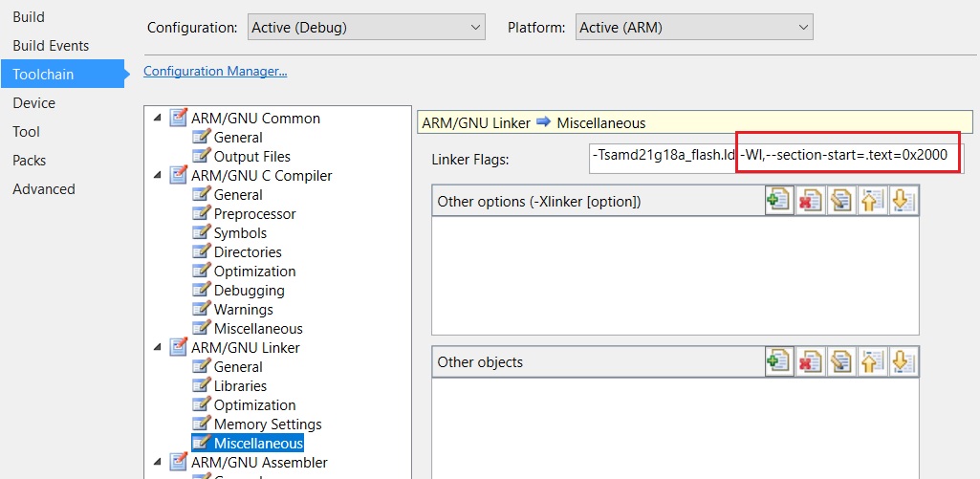Select Warnings settings
Image resolution: width=980 pixels, height=479 pixels.
243,309
